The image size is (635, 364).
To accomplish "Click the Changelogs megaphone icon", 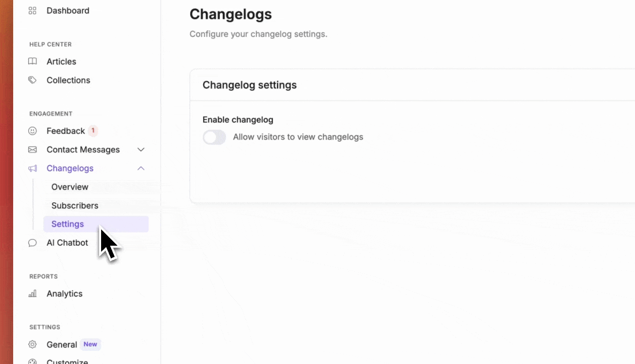I will tap(32, 168).
